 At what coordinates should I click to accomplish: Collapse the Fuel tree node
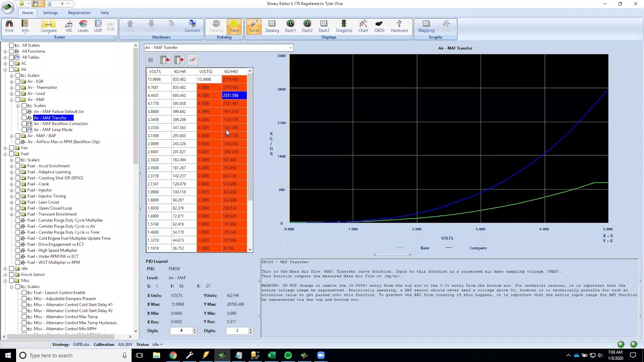pyautogui.click(x=5, y=154)
